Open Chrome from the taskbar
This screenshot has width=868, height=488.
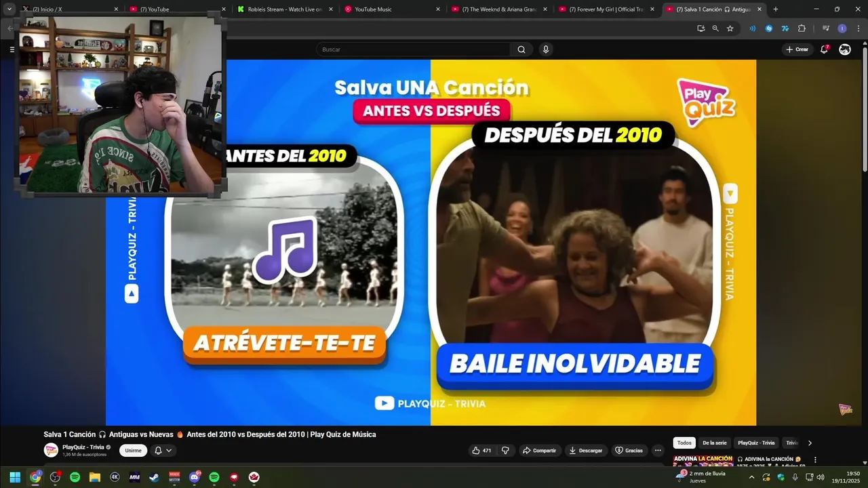pyautogui.click(x=35, y=477)
